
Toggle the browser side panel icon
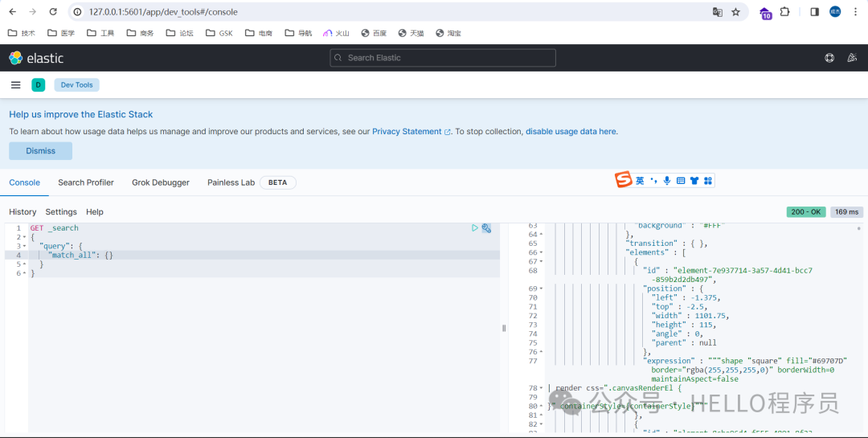[x=814, y=11]
